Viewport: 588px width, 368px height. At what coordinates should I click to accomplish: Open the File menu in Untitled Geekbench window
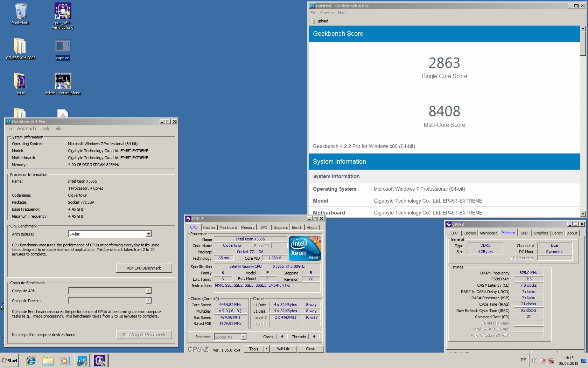click(x=313, y=13)
